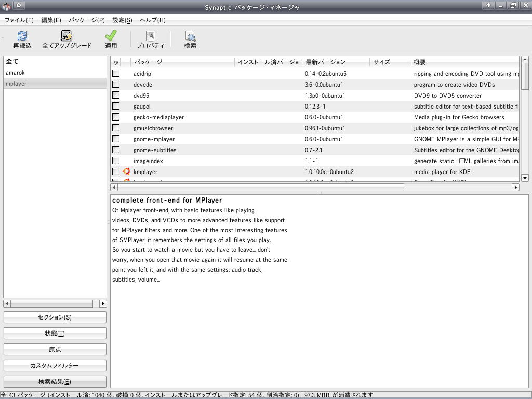Open the 設定(S) menu
The image size is (532, 399).
(x=122, y=20)
